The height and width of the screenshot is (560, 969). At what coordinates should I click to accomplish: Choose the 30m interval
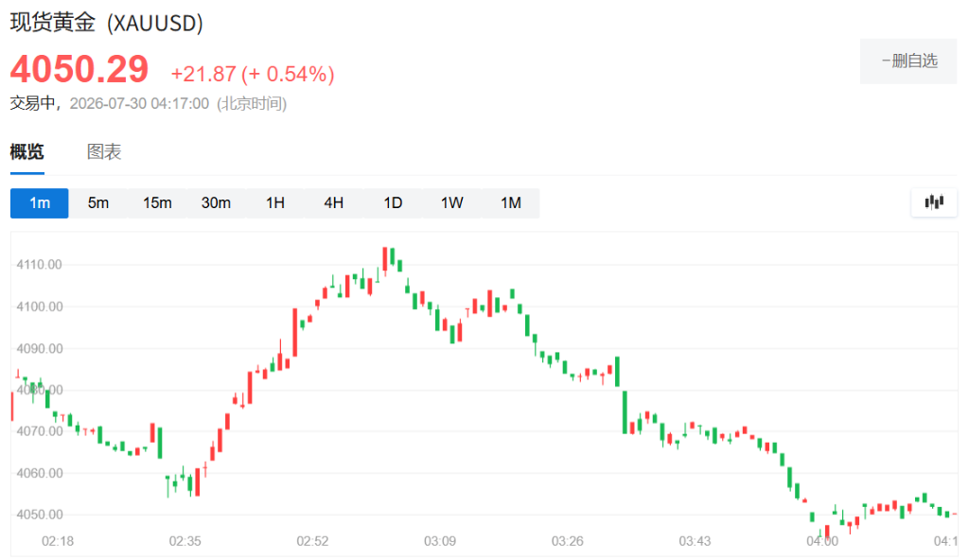(216, 203)
